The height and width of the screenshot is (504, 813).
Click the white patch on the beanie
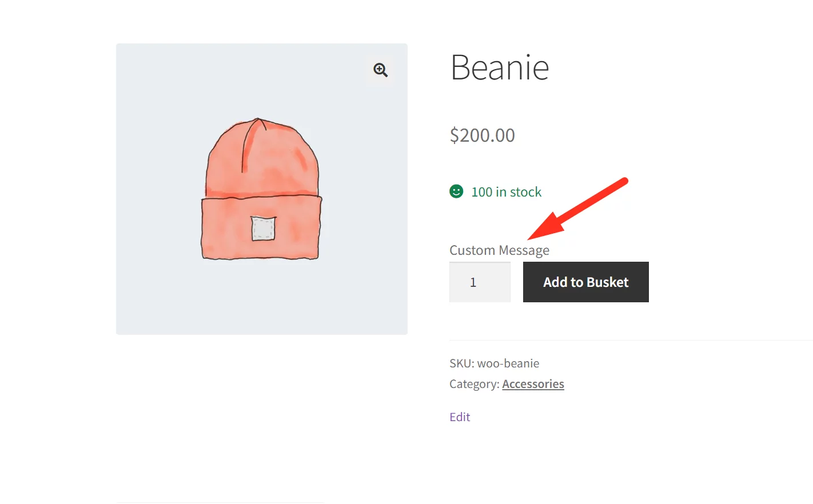[x=264, y=229]
